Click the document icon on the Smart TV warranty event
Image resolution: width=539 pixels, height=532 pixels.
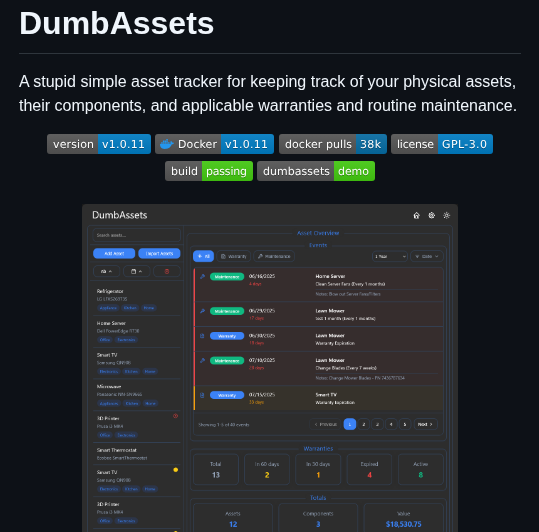click(x=202, y=395)
